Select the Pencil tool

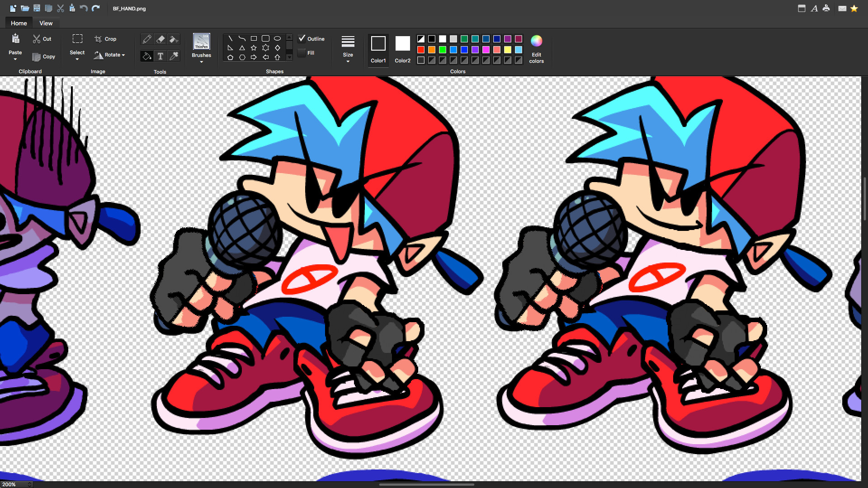click(147, 40)
